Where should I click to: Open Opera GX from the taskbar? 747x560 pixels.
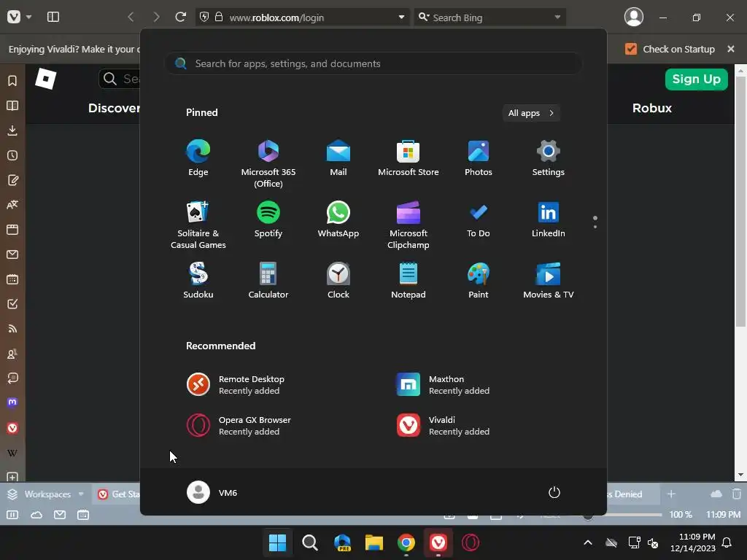click(471, 542)
